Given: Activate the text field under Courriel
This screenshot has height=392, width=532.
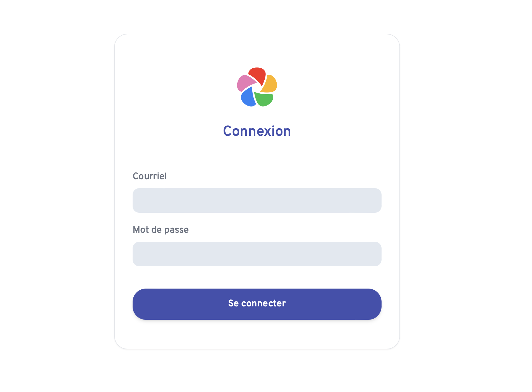Looking at the screenshot, I should (x=257, y=200).
